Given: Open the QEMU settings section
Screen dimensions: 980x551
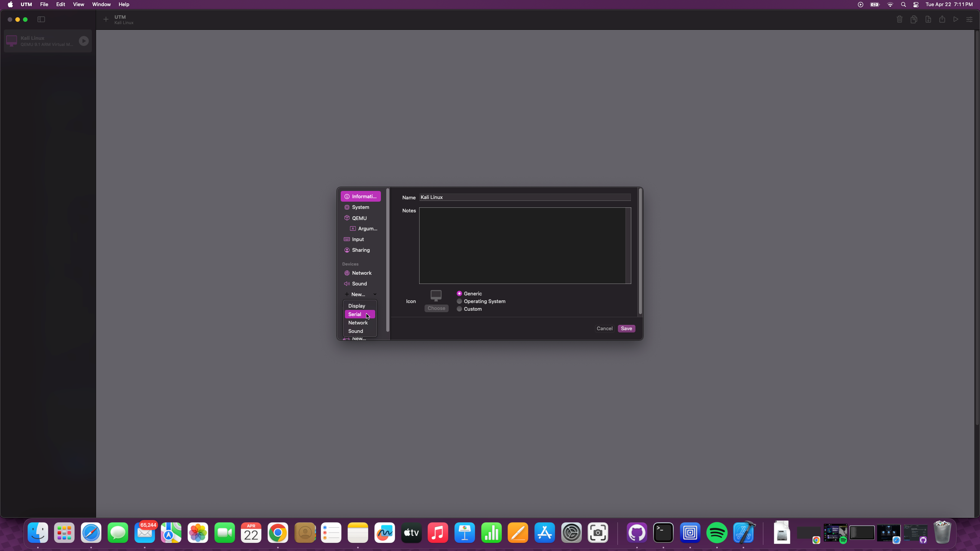Looking at the screenshot, I should point(359,218).
